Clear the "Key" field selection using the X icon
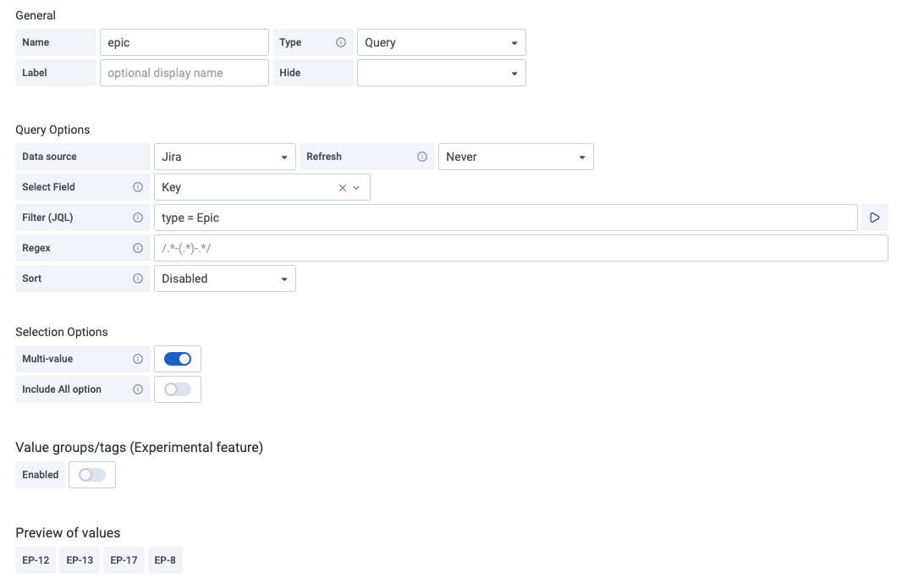Screen dimensions: 924x584 click(342, 187)
